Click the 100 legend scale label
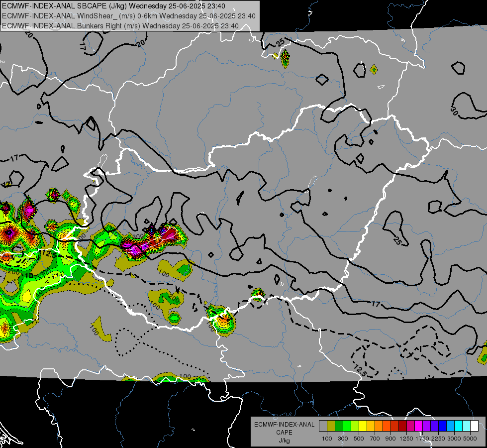This screenshot has height=448, width=487. point(327,439)
